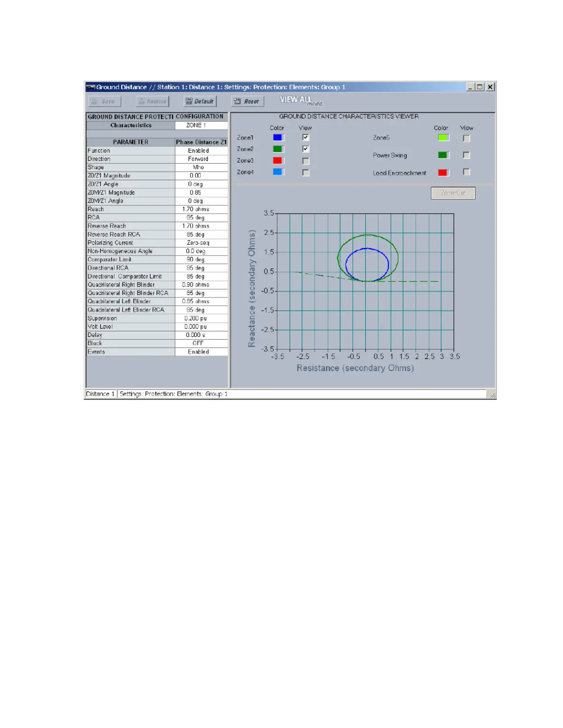Edit the Volt Level value 0.000 pu
The height and width of the screenshot is (728, 563).
201,326
